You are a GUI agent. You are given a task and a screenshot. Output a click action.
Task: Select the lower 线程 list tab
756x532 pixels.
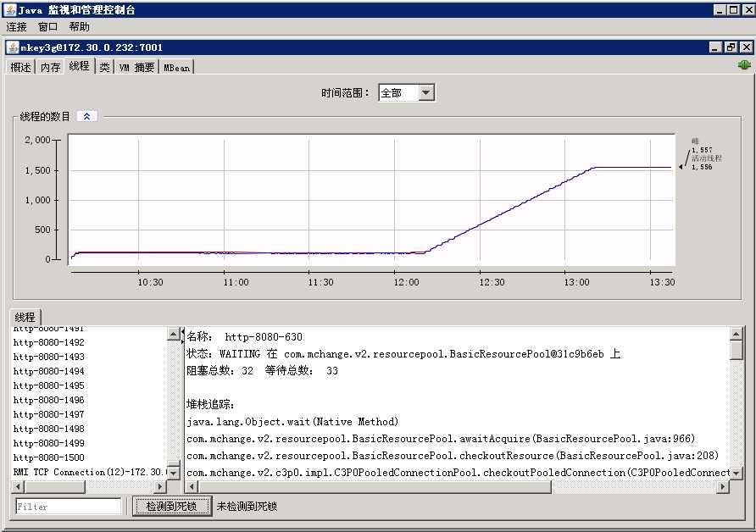click(25, 317)
